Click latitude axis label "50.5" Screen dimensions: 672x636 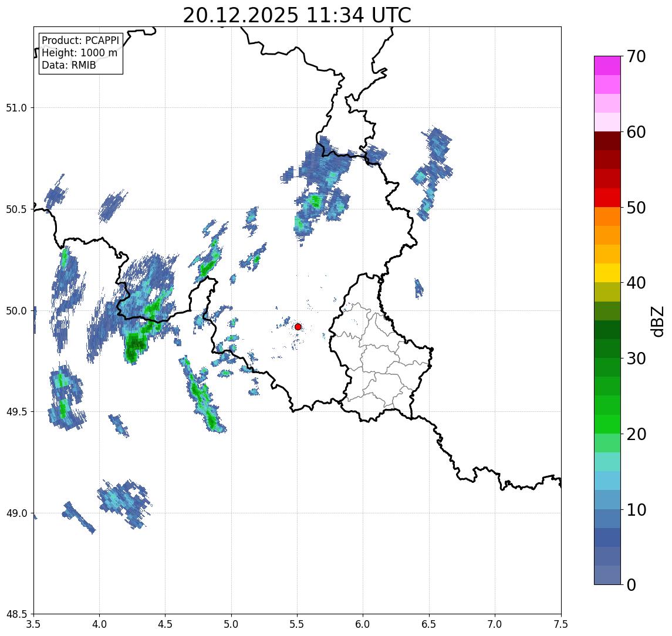(16, 209)
